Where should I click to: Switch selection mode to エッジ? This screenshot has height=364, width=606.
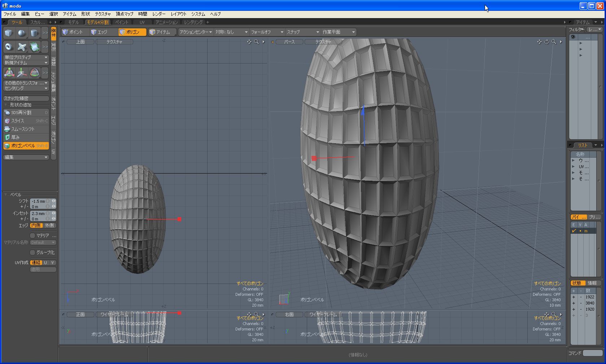click(x=99, y=32)
